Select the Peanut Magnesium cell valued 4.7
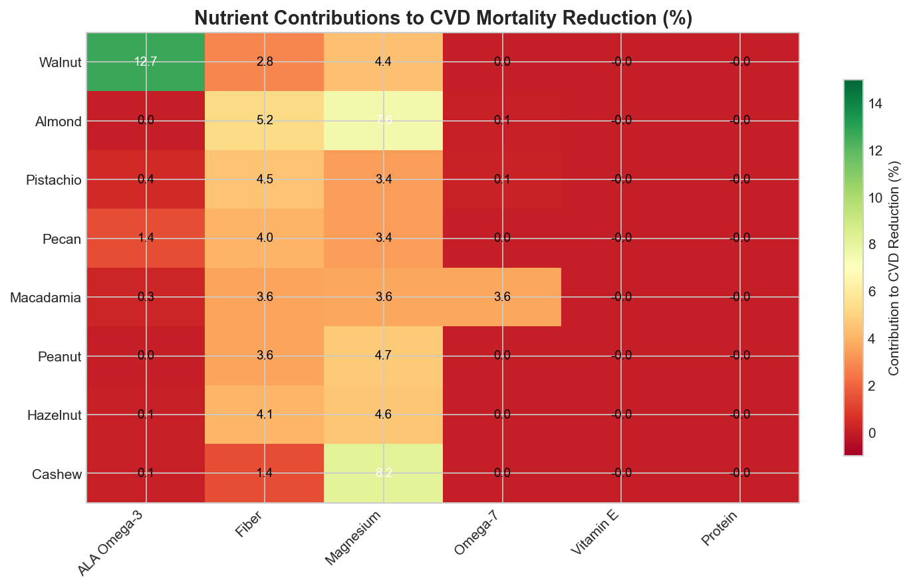Image resolution: width=911 pixels, height=588 pixels. [383, 355]
